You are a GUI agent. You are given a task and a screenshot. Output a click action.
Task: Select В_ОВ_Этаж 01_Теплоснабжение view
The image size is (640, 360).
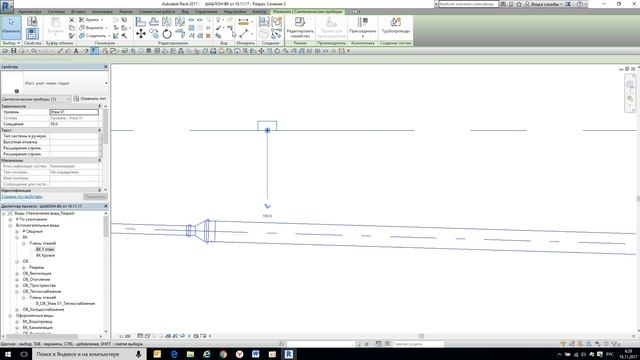[65, 304]
